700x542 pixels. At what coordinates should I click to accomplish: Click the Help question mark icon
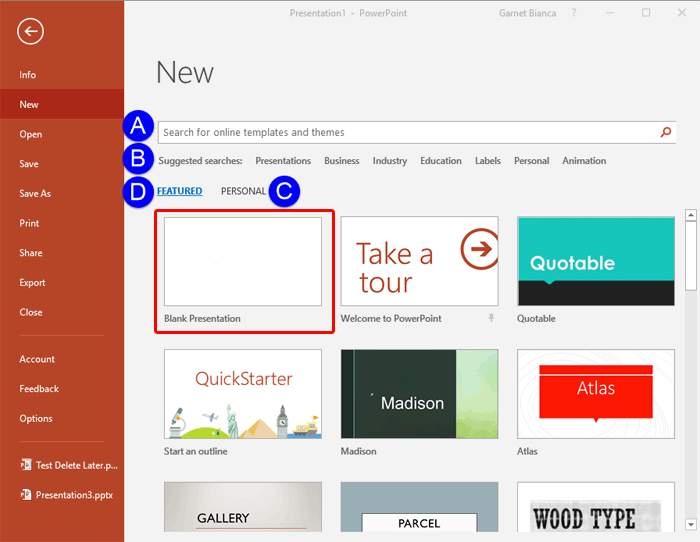click(574, 13)
